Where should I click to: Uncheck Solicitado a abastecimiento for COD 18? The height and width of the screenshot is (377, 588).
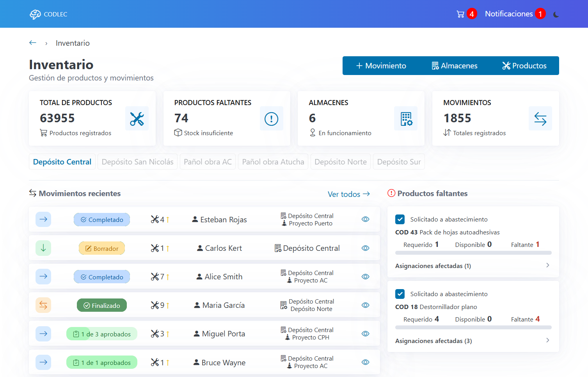400,294
